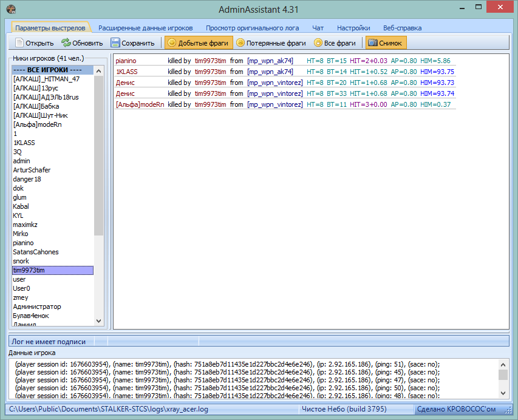
Task: Click the Снимок camera icon
Action: 373,42
